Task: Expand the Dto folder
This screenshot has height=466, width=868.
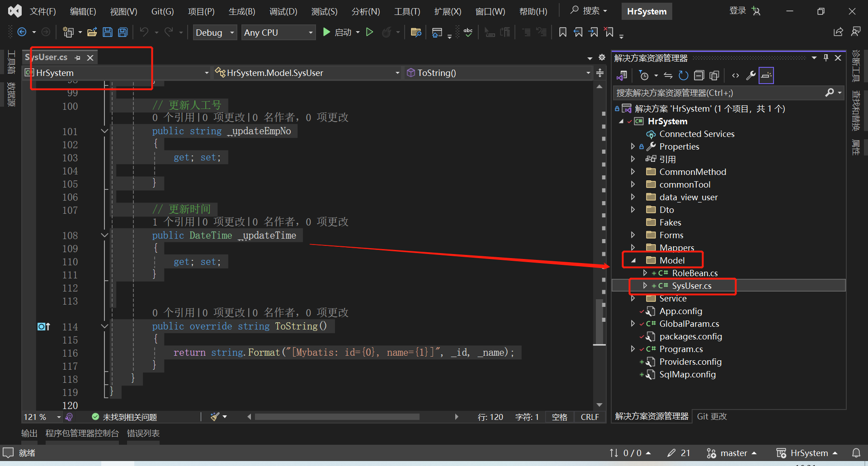Action: (x=632, y=209)
